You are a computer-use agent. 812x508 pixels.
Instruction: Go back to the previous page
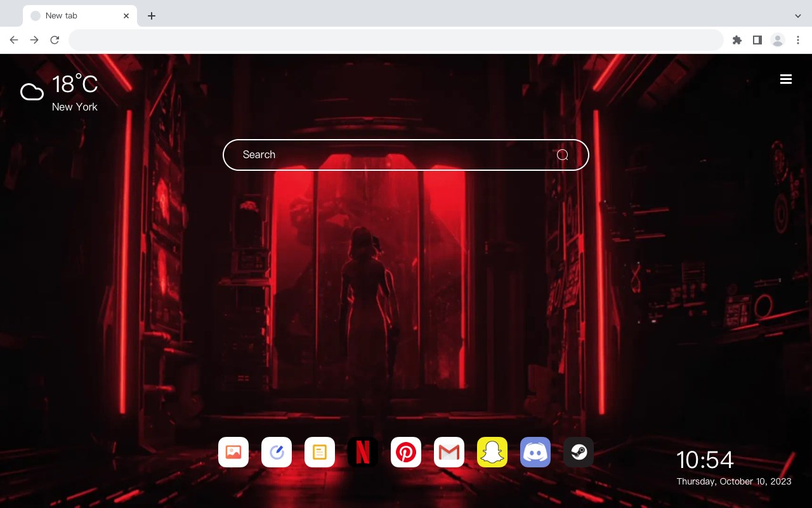click(14, 40)
